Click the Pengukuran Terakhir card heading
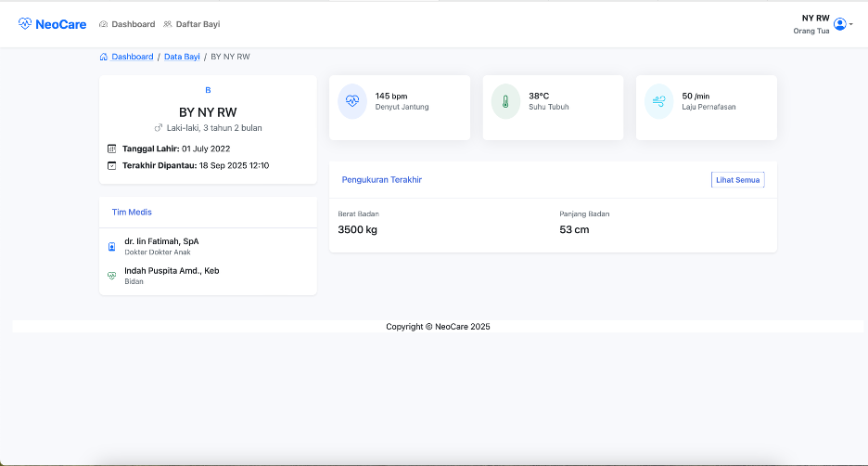868x466 pixels. click(381, 180)
